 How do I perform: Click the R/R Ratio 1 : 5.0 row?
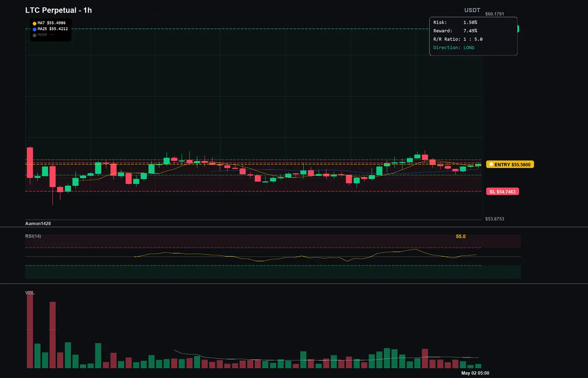[x=458, y=39]
